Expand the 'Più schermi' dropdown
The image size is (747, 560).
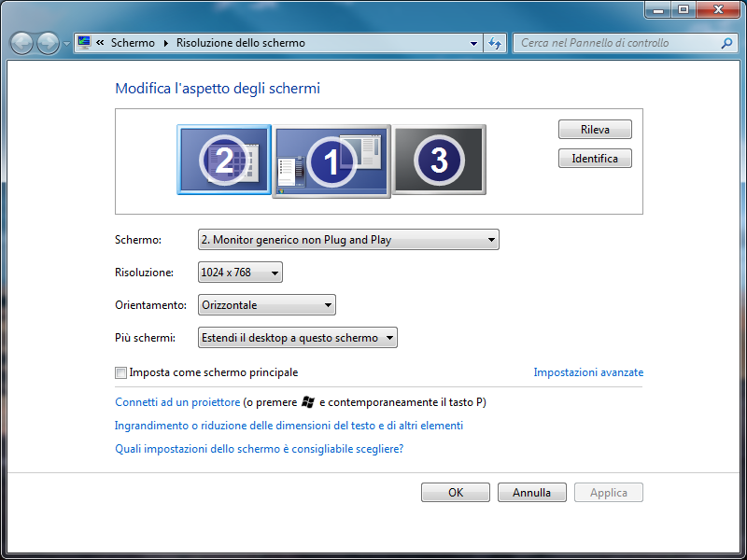click(x=298, y=338)
